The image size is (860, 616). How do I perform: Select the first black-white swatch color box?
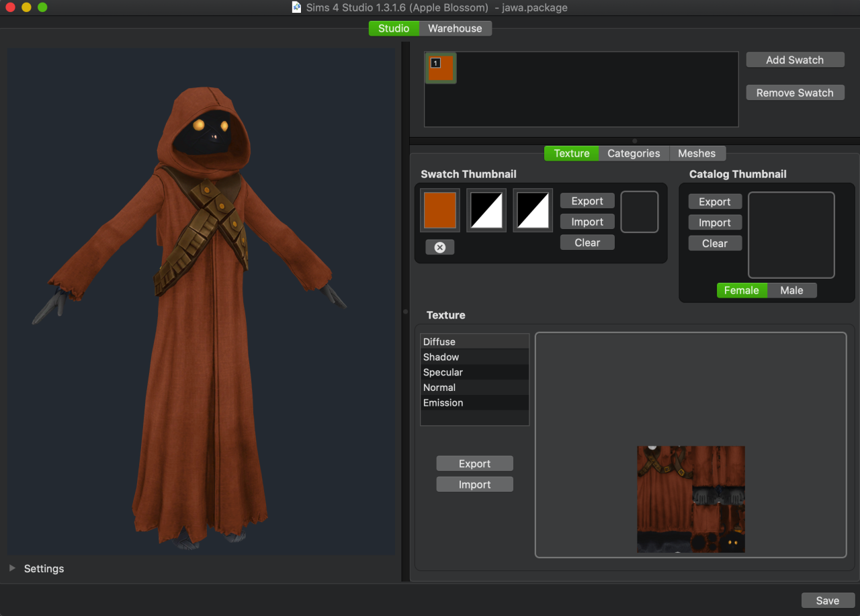tap(486, 210)
